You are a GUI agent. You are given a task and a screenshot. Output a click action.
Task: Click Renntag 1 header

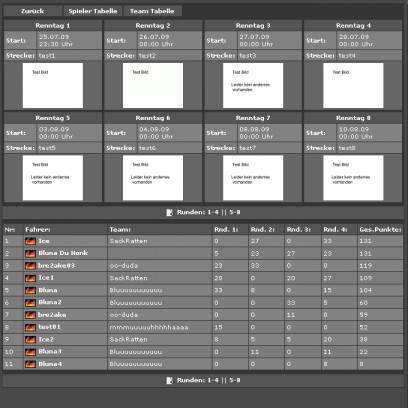tap(53, 26)
